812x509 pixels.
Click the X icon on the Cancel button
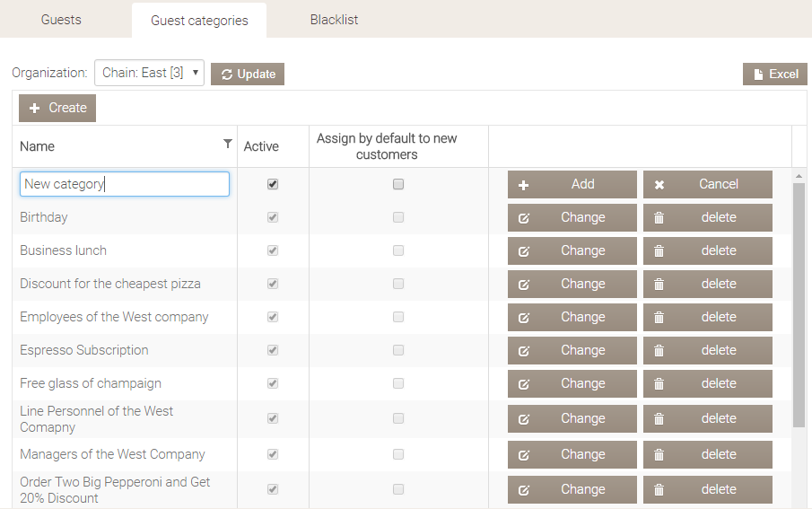659,185
